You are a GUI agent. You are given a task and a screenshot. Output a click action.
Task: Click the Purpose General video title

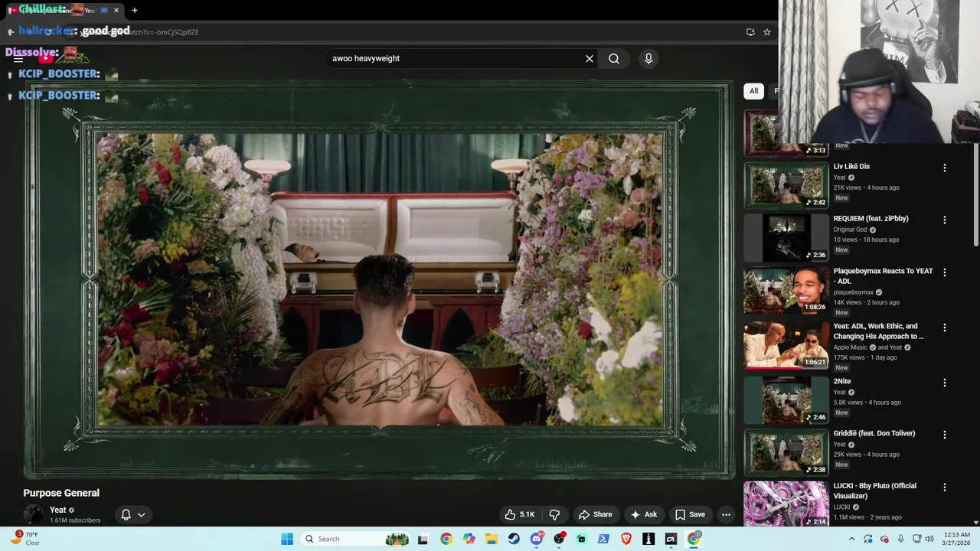(x=61, y=493)
